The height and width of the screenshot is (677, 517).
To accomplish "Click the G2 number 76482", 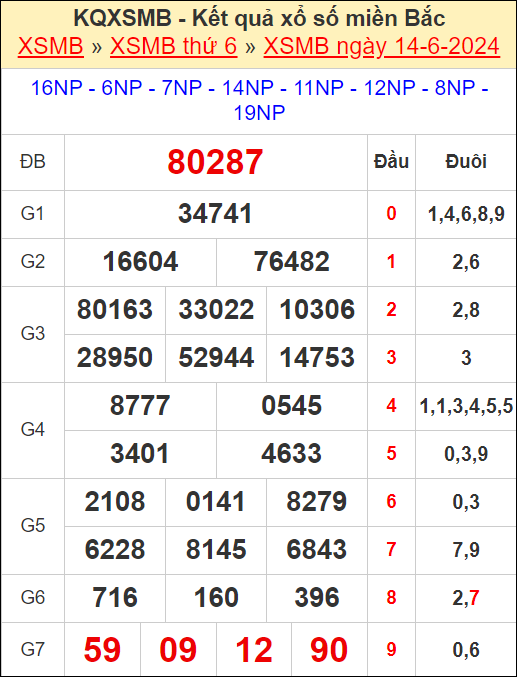I will (292, 262).
